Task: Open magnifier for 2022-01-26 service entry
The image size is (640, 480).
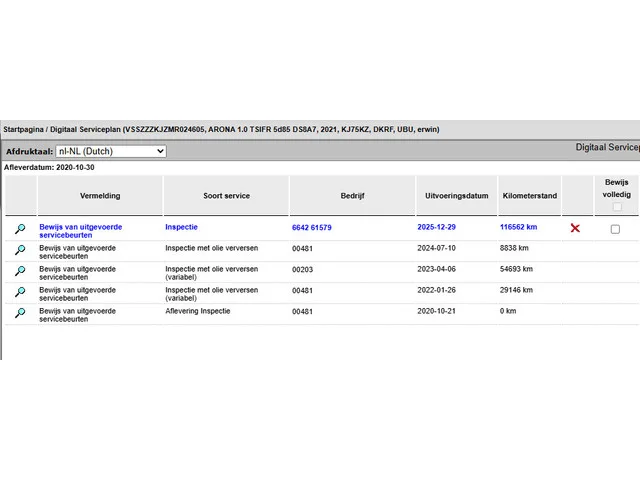Action: (x=20, y=292)
